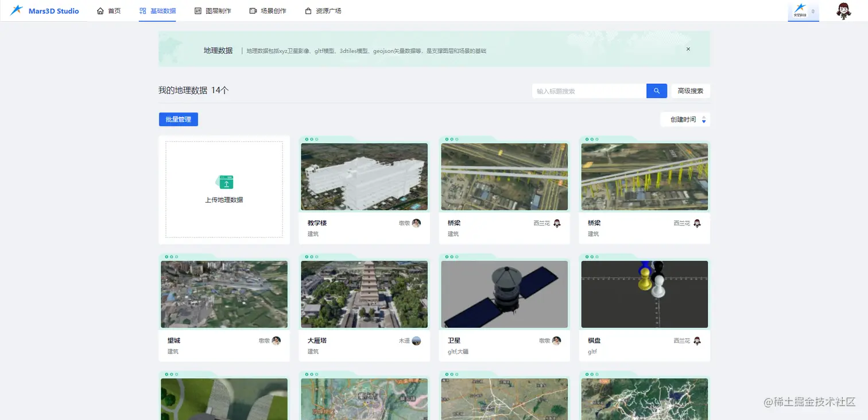
Task: Click the gltf tag under 棋盘
Action: pyautogui.click(x=592, y=351)
